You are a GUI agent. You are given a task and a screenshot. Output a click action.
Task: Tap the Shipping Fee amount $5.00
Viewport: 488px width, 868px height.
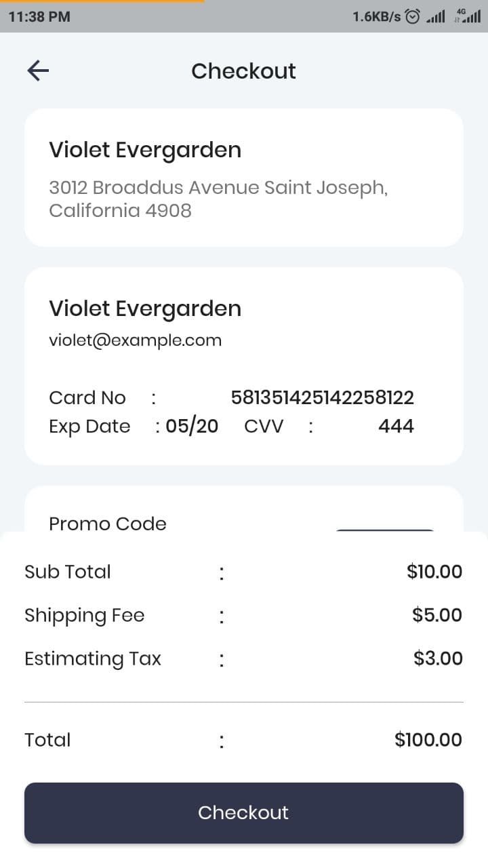pos(437,615)
